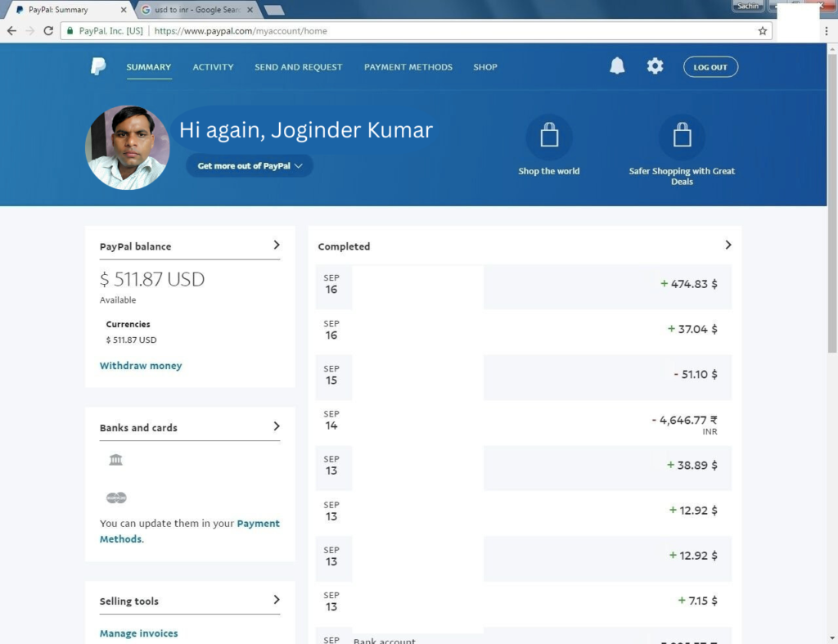Open the -51.10 $ Sep 15 transaction

(x=523, y=377)
